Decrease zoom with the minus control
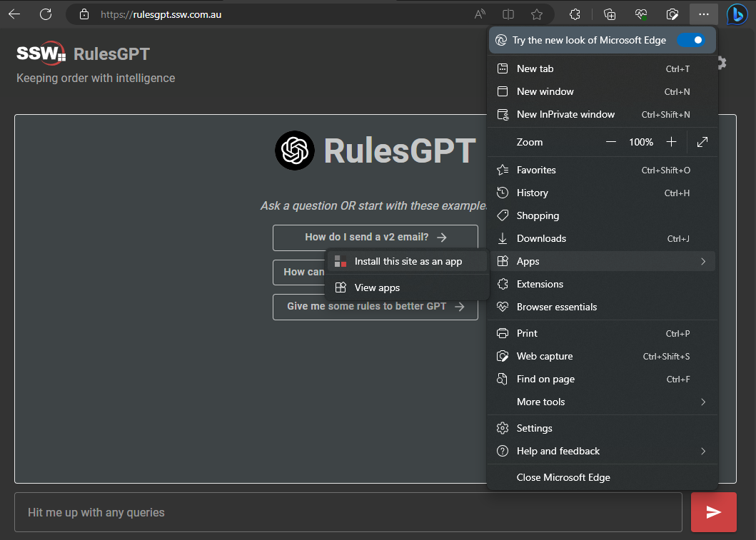 [x=611, y=142]
